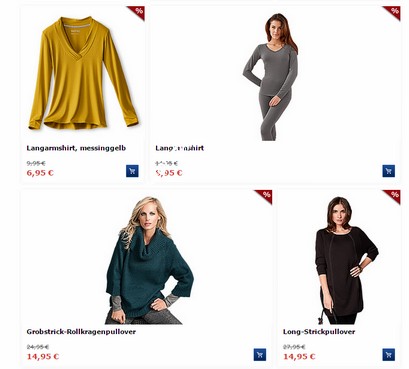
Task: Open Grobstrick-Rollkragenpullover product title link
Action: click(81, 332)
